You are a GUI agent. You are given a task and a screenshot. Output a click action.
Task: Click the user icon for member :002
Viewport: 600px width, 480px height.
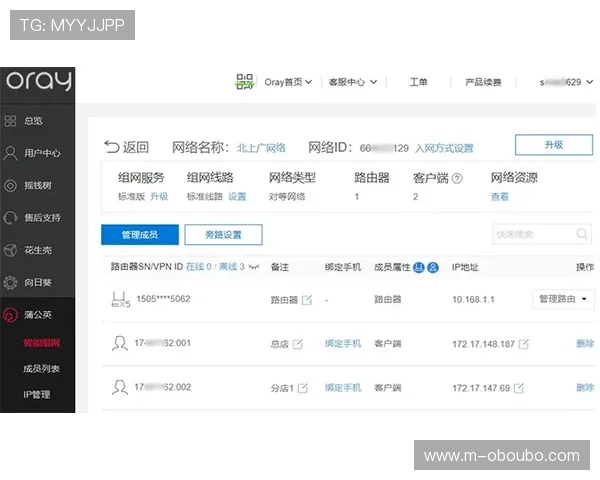(x=120, y=387)
